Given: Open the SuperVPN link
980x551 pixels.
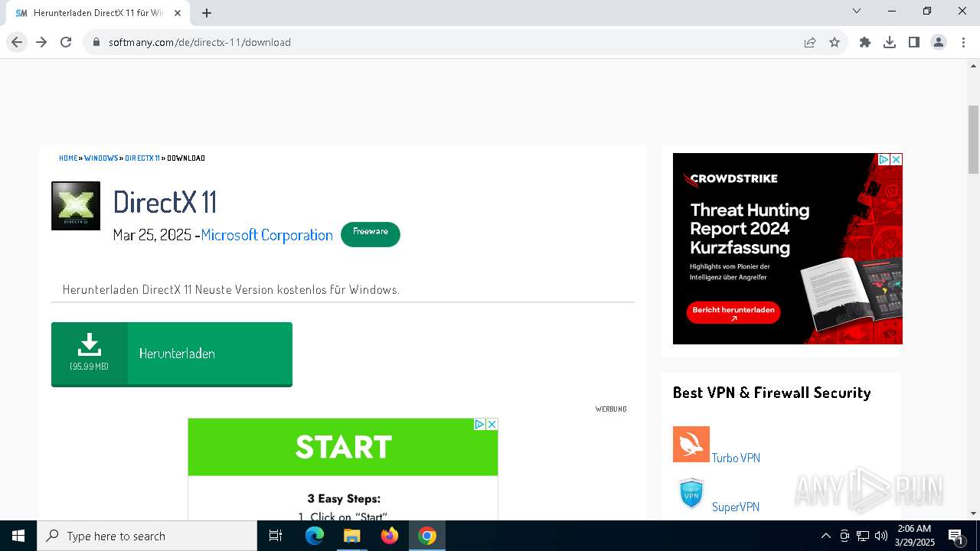Looking at the screenshot, I should click(736, 507).
